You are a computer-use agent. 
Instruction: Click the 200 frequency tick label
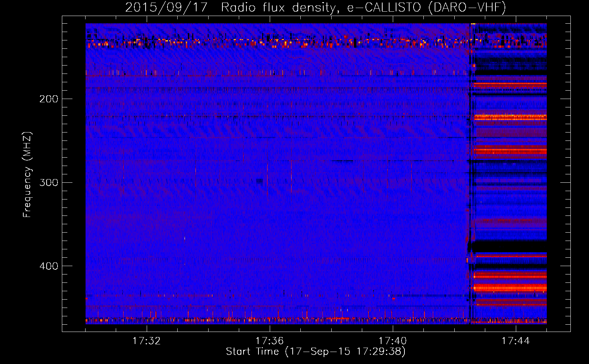click(x=49, y=99)
